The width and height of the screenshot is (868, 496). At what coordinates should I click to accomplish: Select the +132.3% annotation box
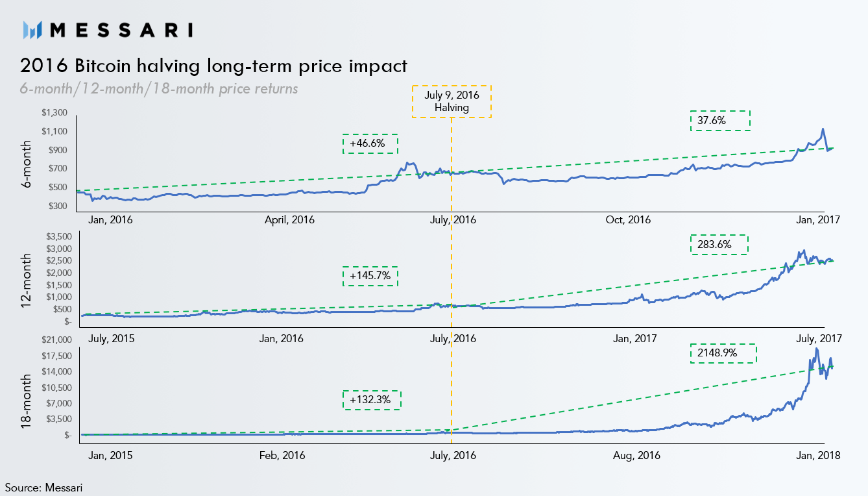coord(372,400)
